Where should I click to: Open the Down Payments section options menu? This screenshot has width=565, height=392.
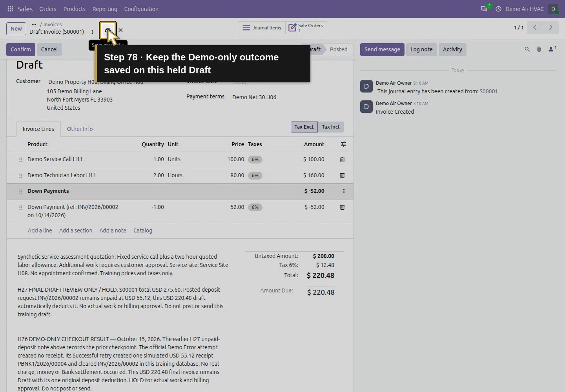pos(344,191)
